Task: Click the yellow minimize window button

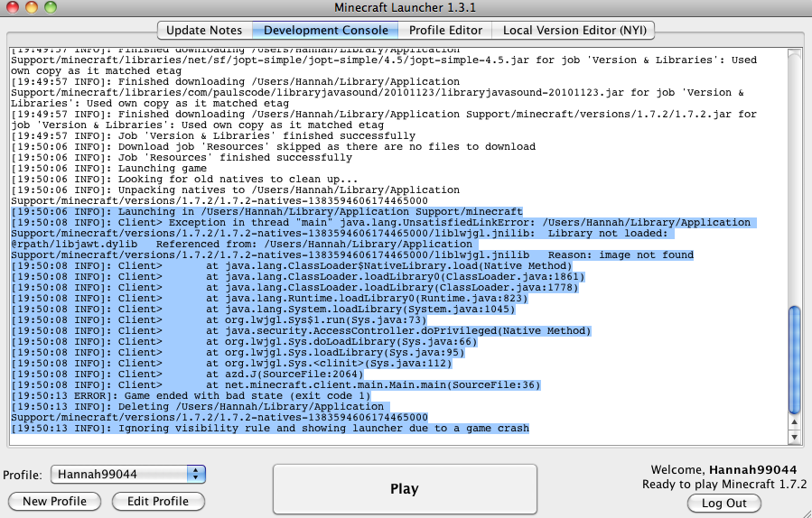Action: click(32, 7)
